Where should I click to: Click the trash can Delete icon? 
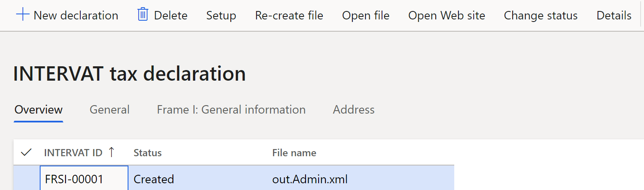[143, 15]
